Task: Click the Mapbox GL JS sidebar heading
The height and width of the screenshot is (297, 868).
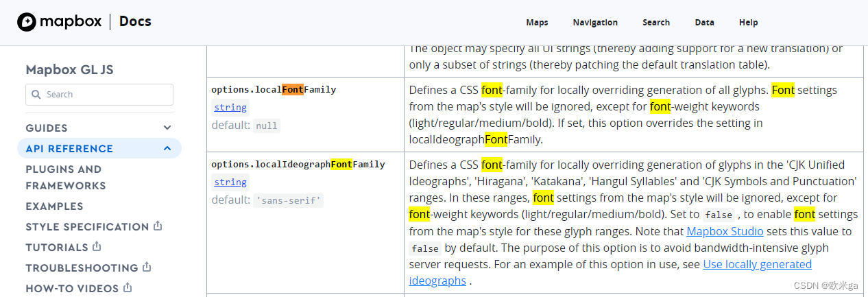Action: (x=69, y=69)
